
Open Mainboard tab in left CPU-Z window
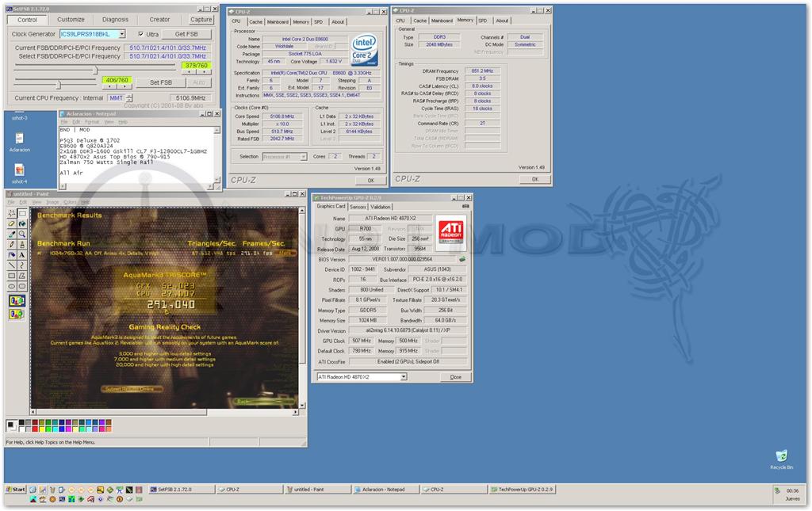tap(278, 21)
